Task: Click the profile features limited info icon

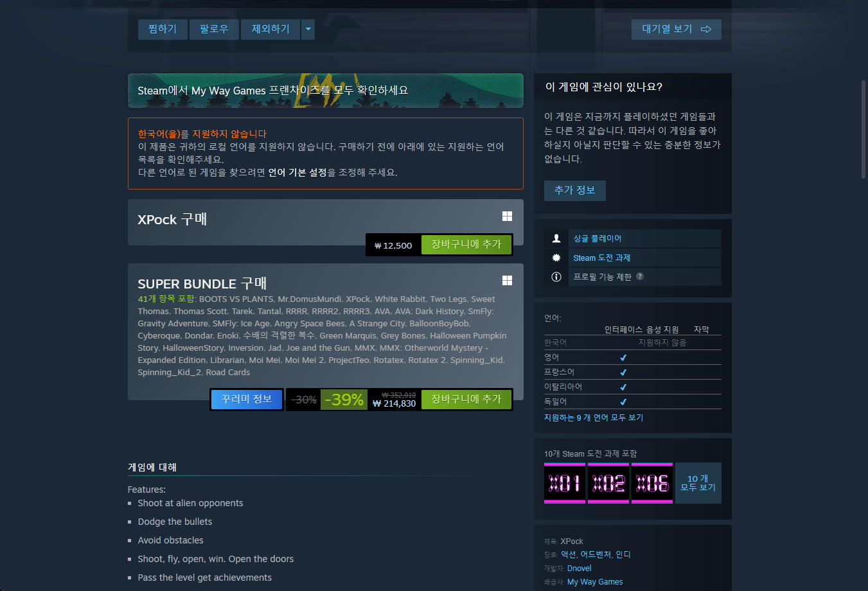Action: pos(556,277)
